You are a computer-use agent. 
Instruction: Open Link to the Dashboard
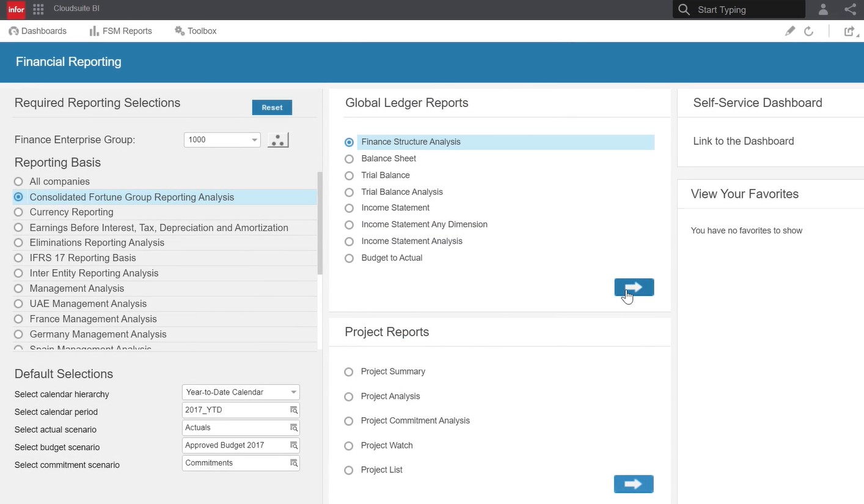tap(744, 141)
